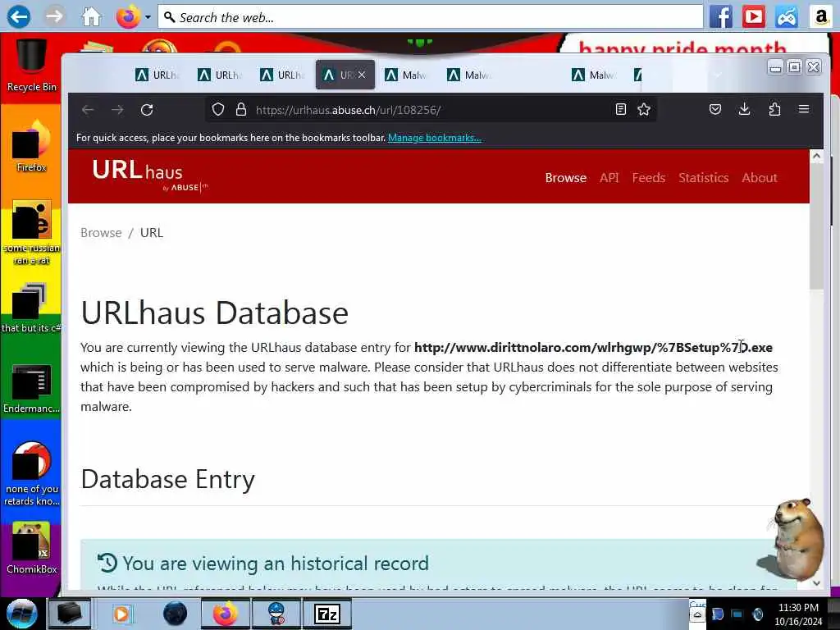Open the Save to Pocket icon
Image resolution: width=840 pixels, height=630 pixels.
tap(715, 110)
